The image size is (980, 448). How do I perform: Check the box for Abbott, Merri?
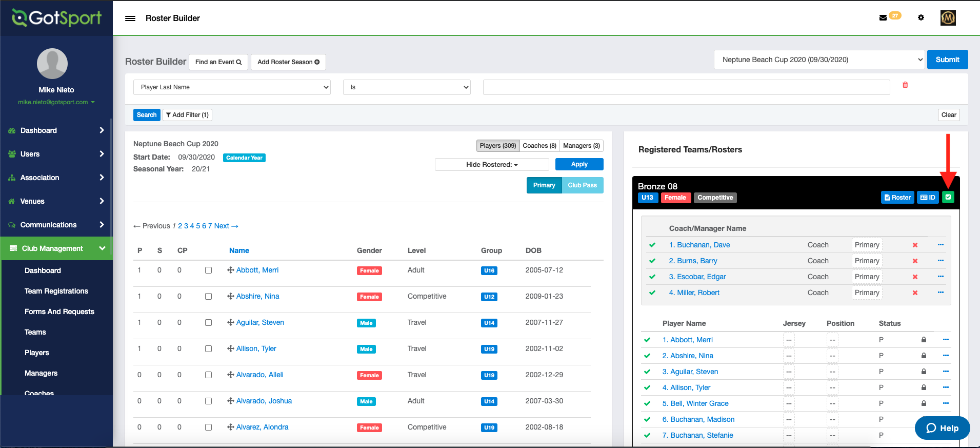click(x=208, y=270)
